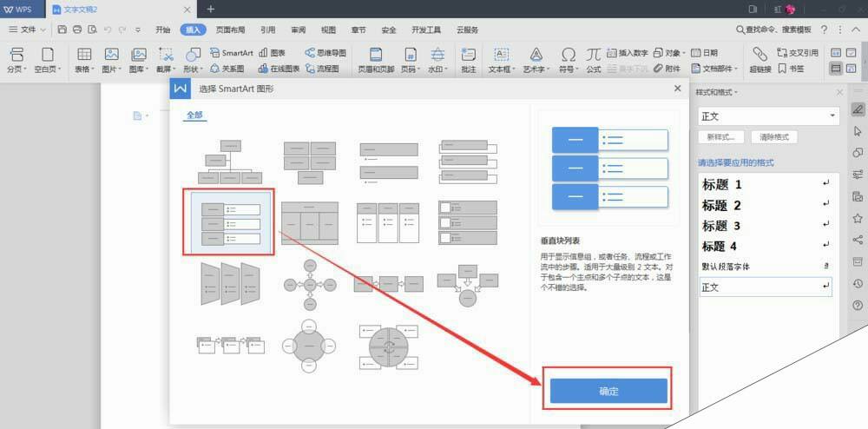The height and width of the screenshot is (429, 868).
Task: Switch to the 视图 tab
Action: coord(328,30)
